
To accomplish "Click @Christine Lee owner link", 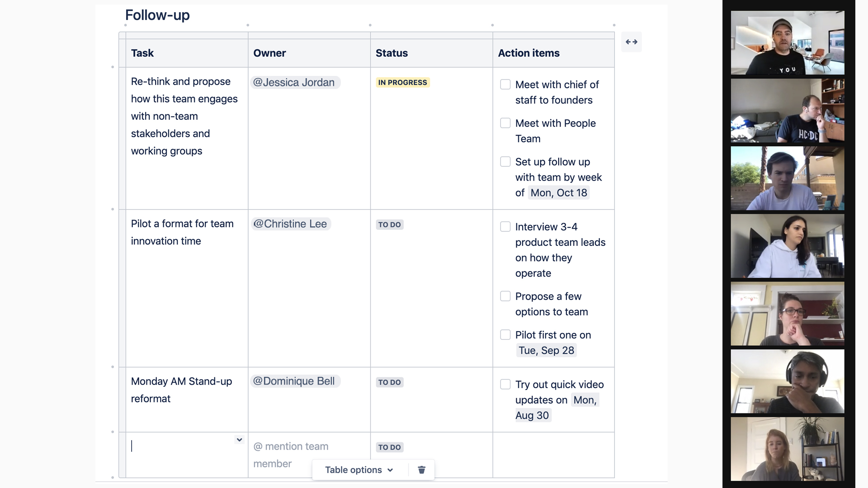I will point(290,224).
